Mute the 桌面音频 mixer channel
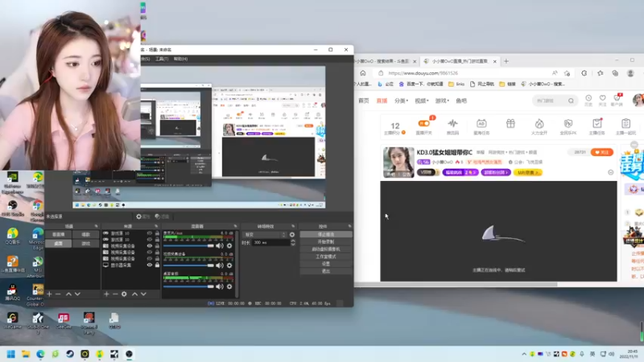This screenshot has width=644, height=362. (x=220, y=286)
